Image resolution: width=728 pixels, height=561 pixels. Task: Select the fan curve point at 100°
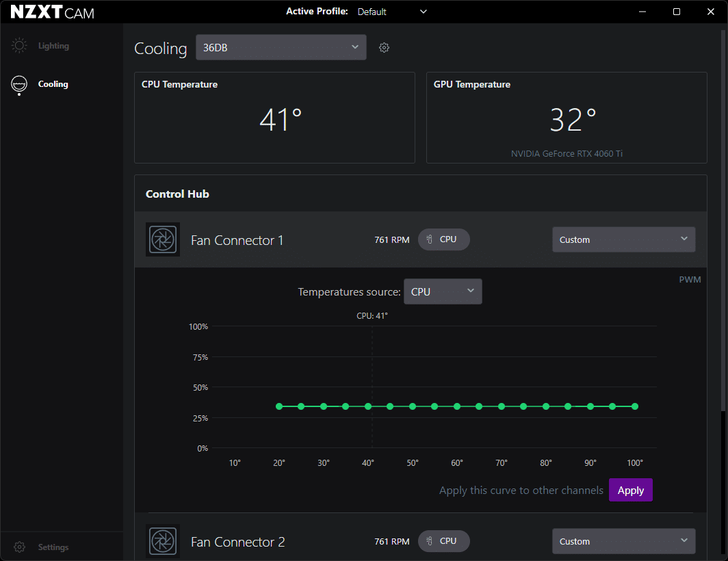635,406
